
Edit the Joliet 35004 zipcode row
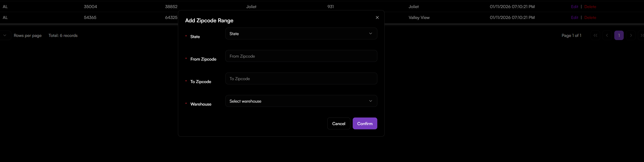pyautogui.click(x=575, y=7)
